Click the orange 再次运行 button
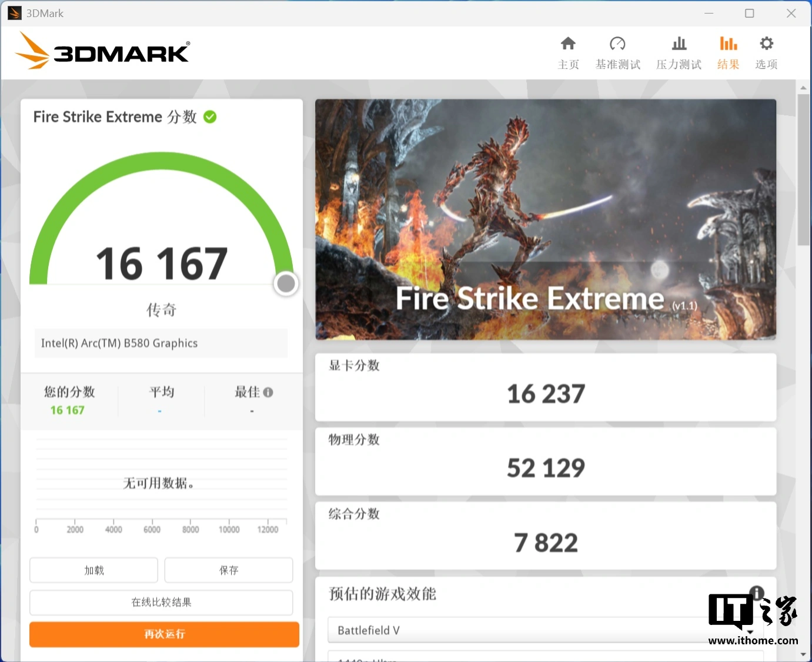 coord(164,634)
